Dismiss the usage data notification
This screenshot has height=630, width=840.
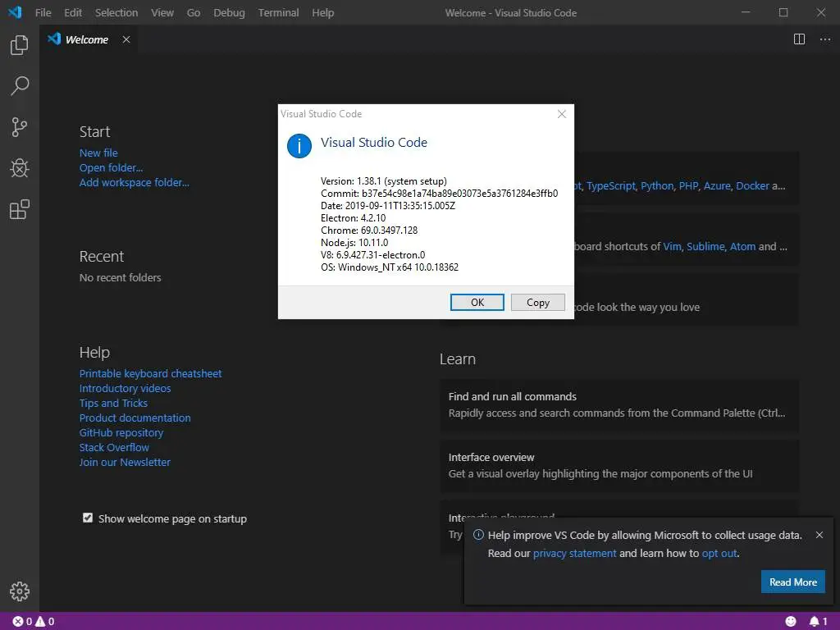tap(819, 535)
